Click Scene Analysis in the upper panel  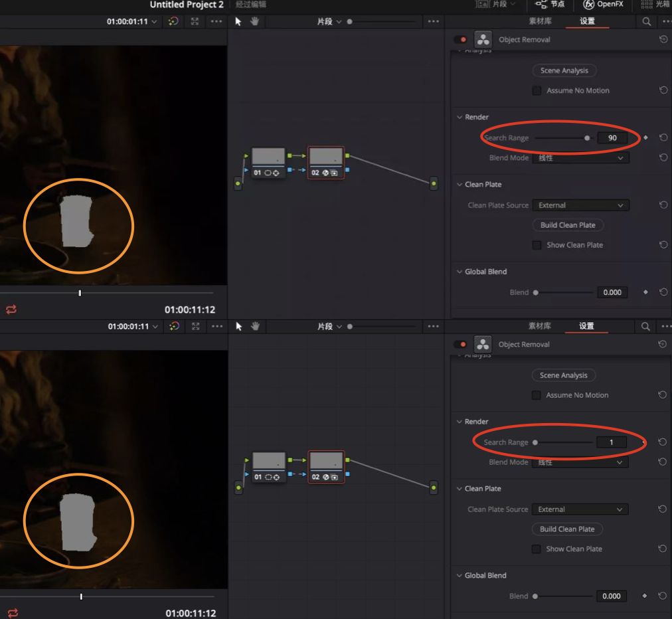(x=564, y=70)
